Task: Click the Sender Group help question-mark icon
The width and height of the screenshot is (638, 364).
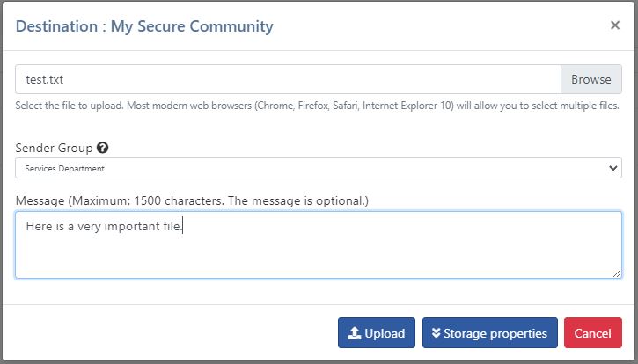Action: (x=103, y=148)
